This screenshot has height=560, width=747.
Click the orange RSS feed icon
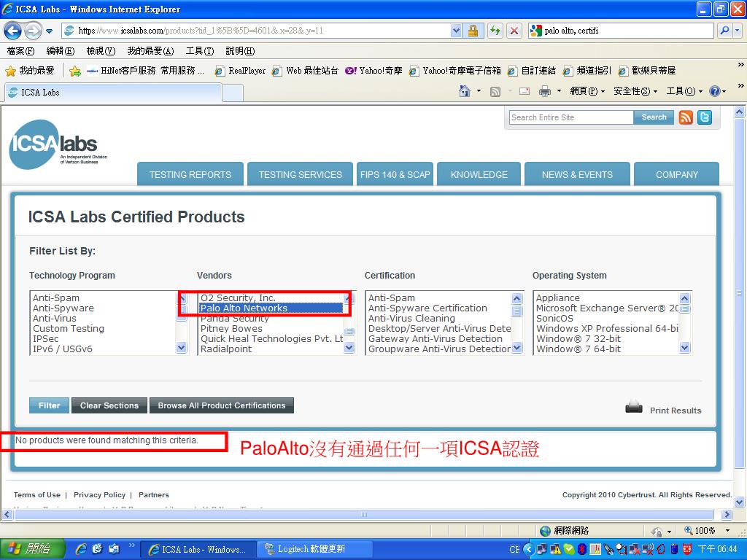pyautogui.click(x=686, y=117)
